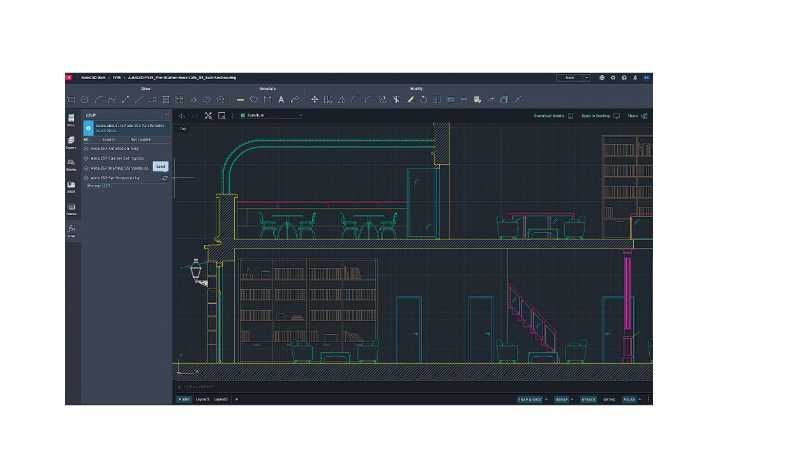
Task: Open the current layer dropdown
Action: [x=271, y=116]
